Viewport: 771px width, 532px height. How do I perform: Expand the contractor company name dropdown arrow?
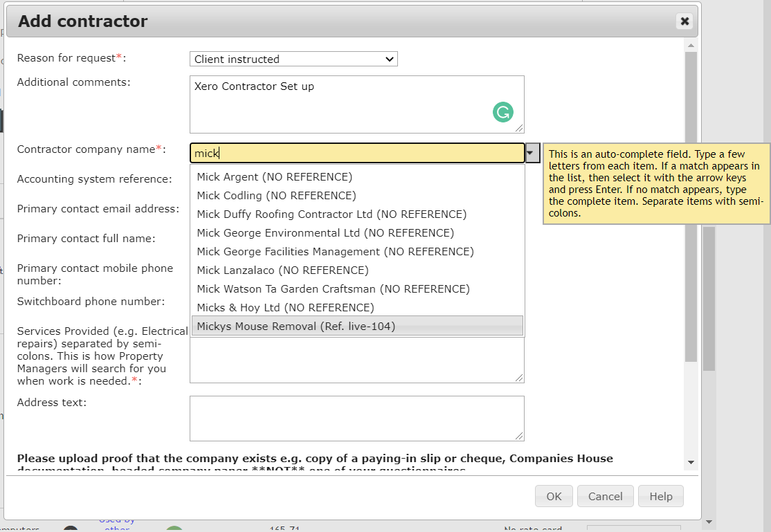[x=532, y=153]
